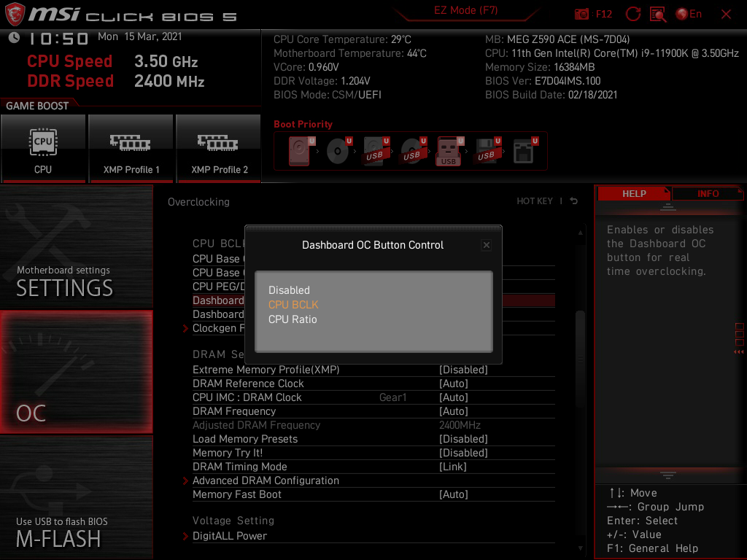The height and width of the screenshot is (560, 747).
Task: Switch to the HELP tab
Action: 634,194
